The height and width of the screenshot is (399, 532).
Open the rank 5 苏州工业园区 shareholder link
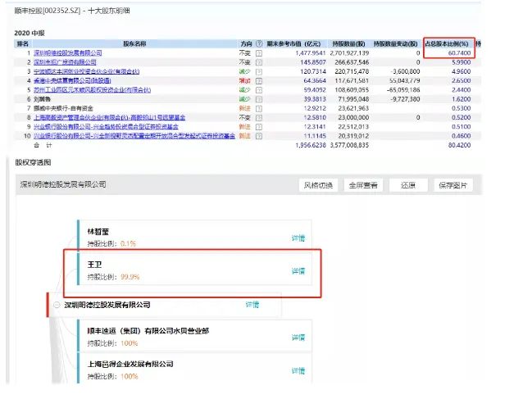[x=93, y=90]
